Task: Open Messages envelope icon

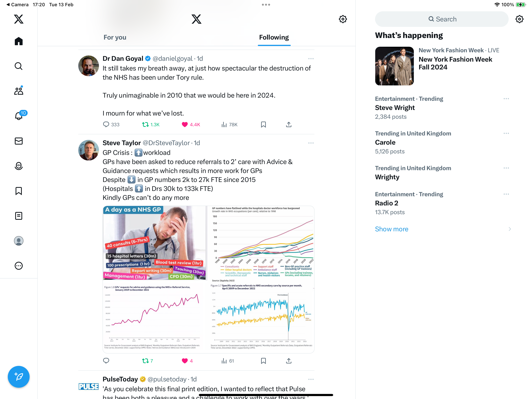Action: [18, 141]
